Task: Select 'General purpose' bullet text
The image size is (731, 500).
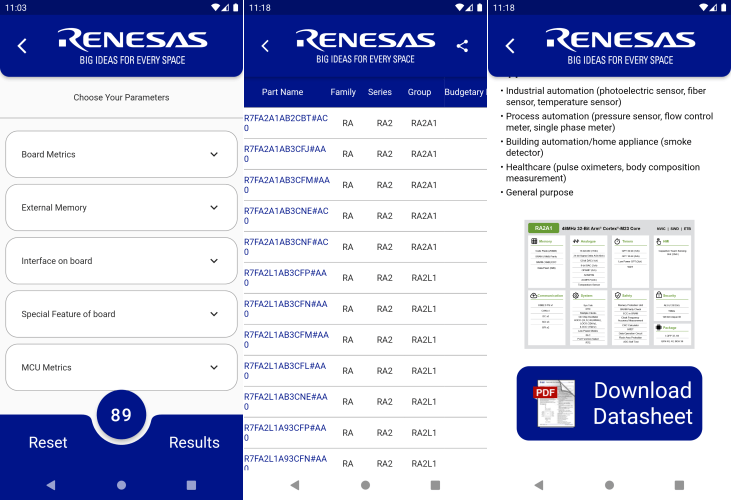Action: (539, 192)
